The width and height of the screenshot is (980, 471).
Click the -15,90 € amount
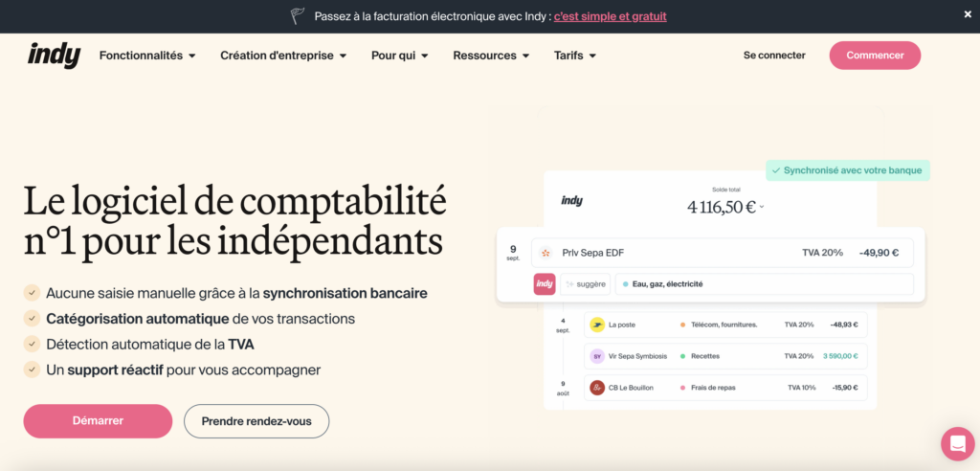(x=845, y=387)
